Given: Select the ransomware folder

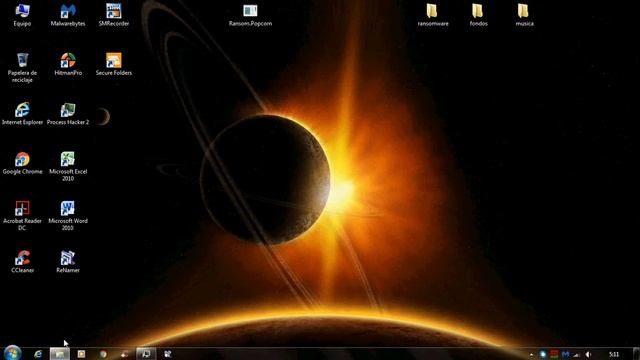Looking at the screenshot, I should click(433, 15).
